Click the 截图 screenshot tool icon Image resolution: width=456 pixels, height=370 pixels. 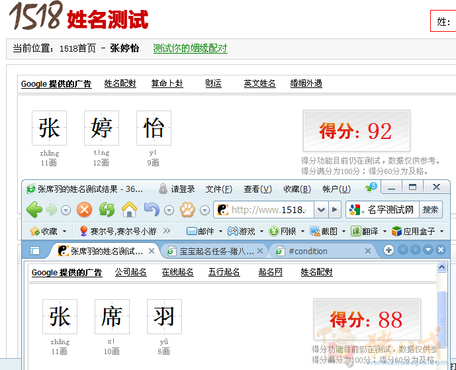click(315, 231)
